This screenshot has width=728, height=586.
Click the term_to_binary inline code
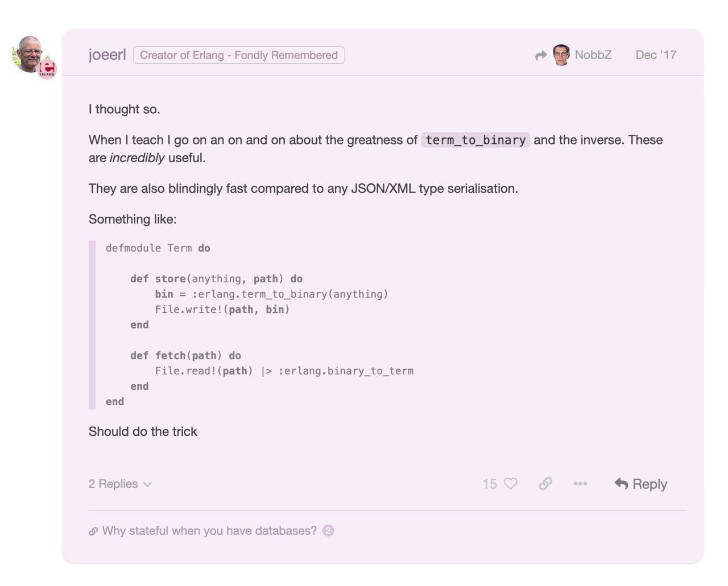click(475, 140)
